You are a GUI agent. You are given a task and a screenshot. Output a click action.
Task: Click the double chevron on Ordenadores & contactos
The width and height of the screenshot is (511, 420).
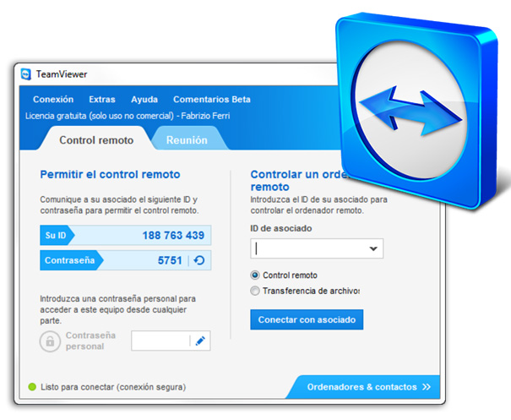[427, 387]
